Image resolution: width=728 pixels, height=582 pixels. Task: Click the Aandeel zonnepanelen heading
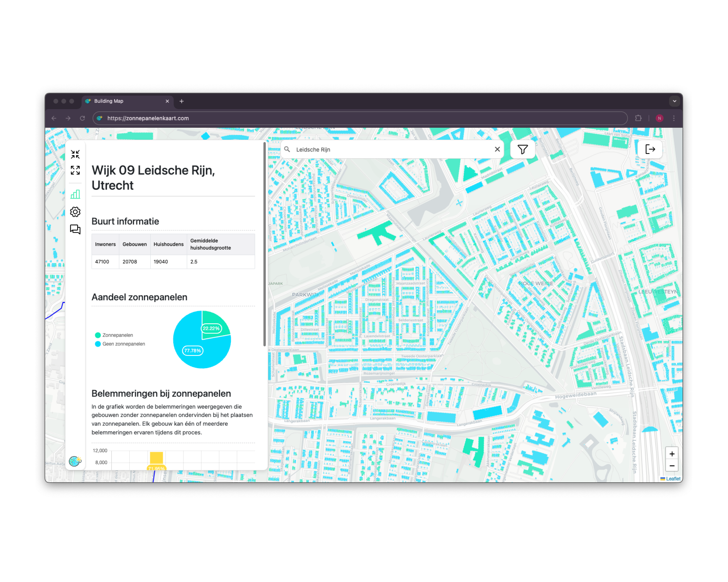coord(139,297)
